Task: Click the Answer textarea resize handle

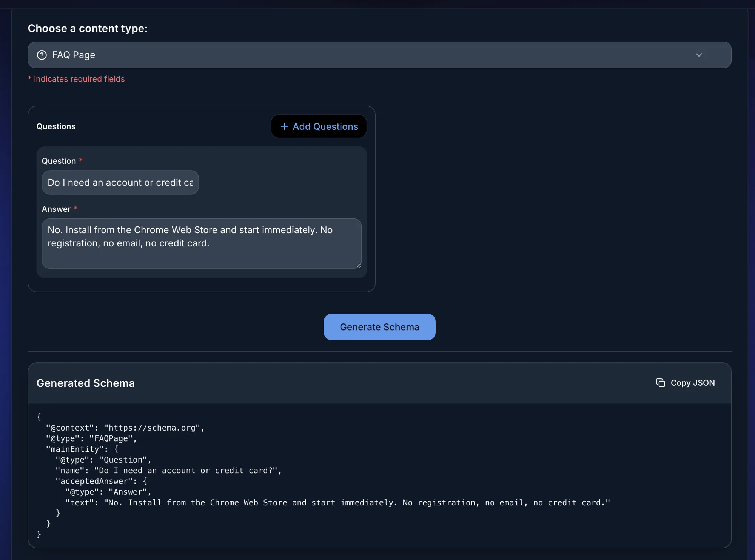Action: 358,265
